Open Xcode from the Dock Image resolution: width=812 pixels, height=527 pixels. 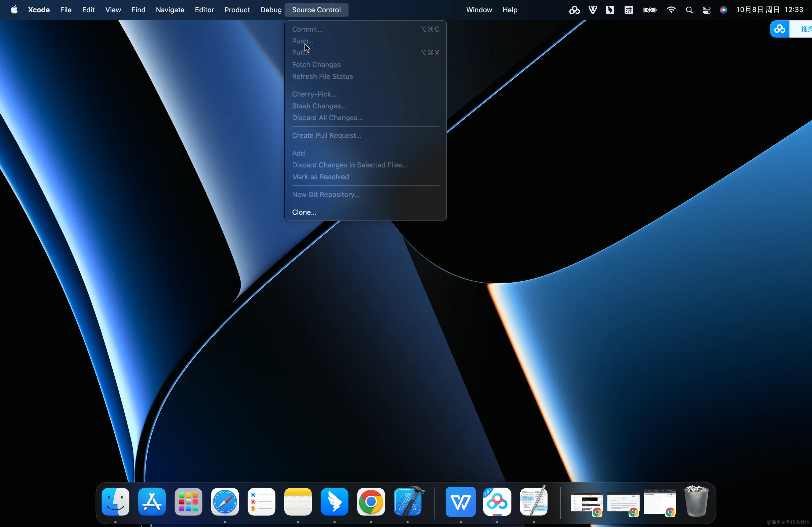click(408, 502)
